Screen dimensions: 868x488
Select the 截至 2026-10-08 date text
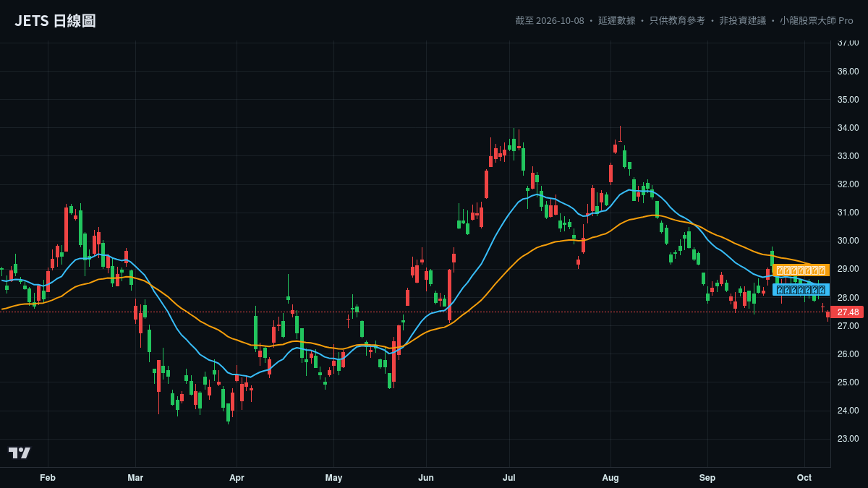[550, 20]
